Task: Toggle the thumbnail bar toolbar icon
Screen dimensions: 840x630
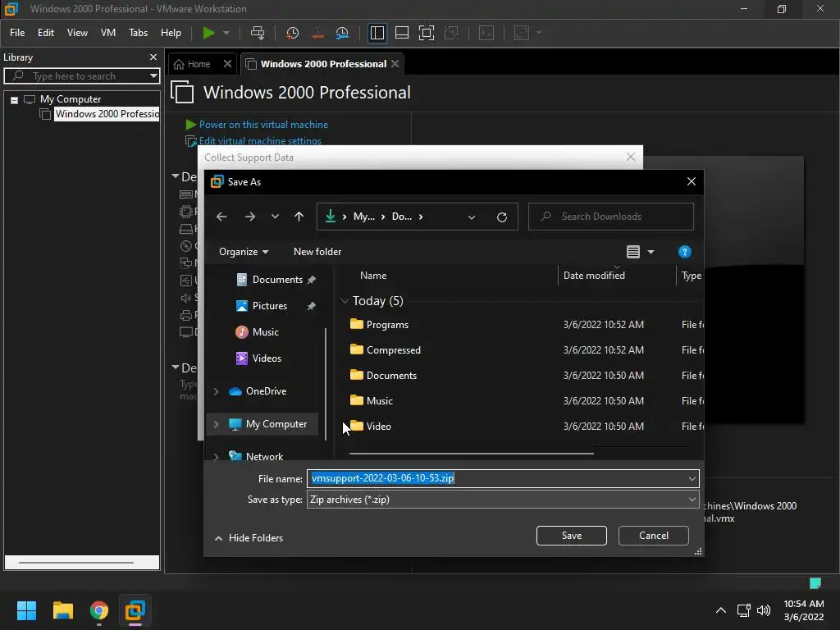Action: click(x=402, y=33)
